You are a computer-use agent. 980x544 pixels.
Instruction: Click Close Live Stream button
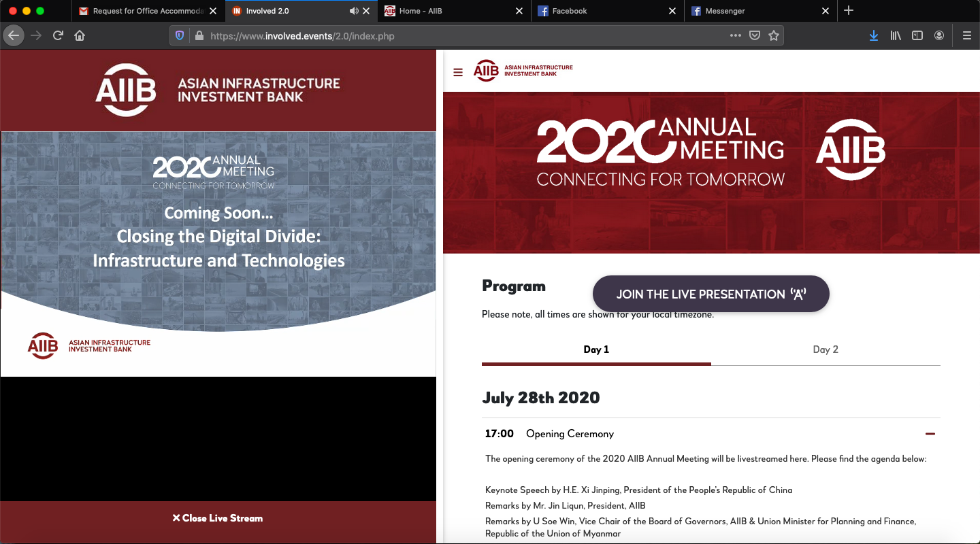click(218, 518)
